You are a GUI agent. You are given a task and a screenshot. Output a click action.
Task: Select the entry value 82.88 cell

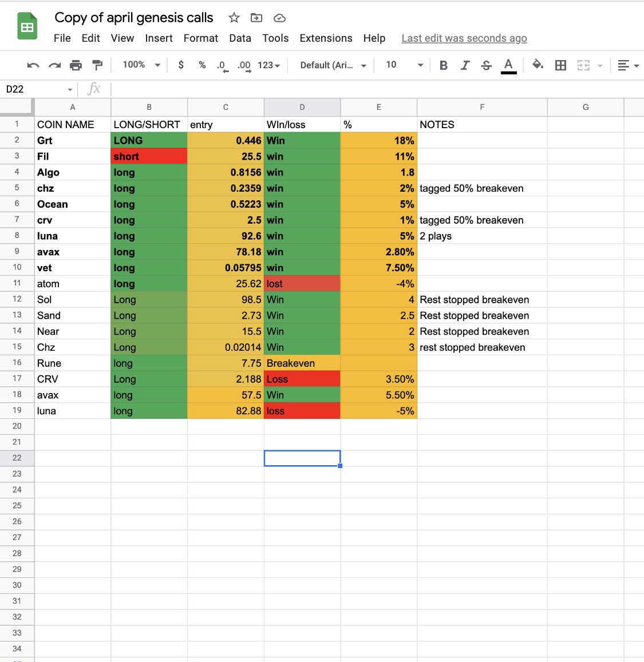click(226, 411)
